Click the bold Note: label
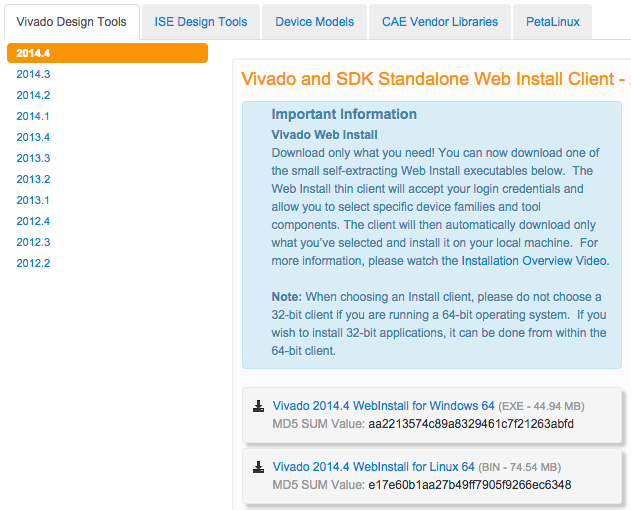The image size is (631, 510). (x=287, y=297)
